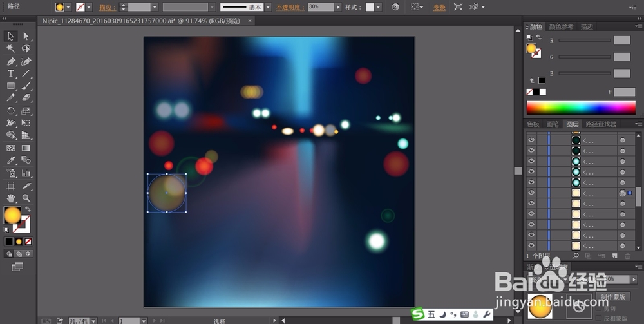Select the Shape Builder tool

pos(11,135)
